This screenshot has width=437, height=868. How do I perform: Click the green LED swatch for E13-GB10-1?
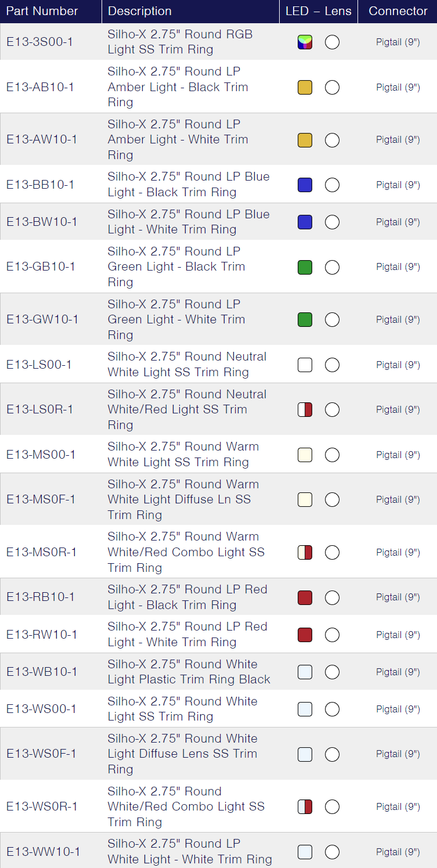tap(305, 267)
